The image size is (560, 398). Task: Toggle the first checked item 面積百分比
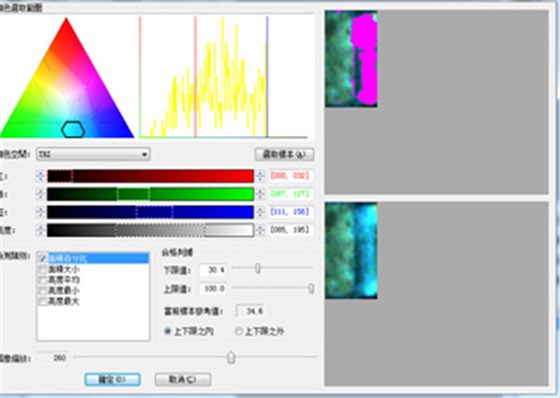(x=43, y=258)
